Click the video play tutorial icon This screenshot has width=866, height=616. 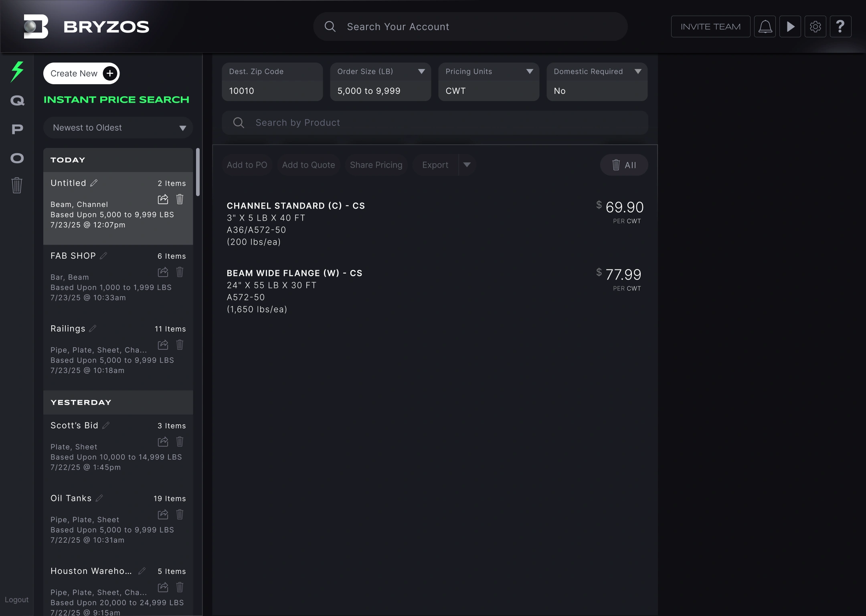[x=790, y=27]
